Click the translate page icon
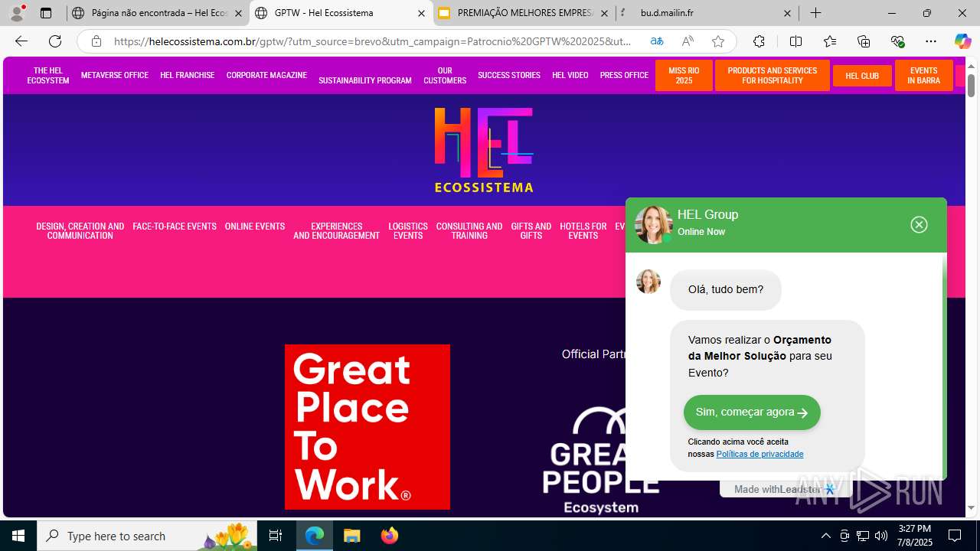This screenshot has width=980, height=551. (x=657, y=41)
